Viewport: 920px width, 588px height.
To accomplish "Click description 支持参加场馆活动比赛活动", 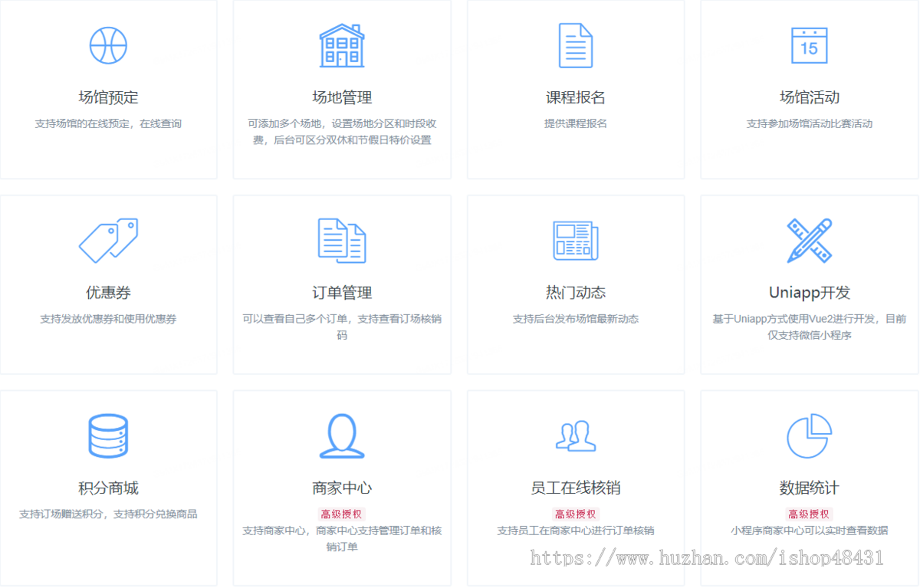I will click(809, 123).
